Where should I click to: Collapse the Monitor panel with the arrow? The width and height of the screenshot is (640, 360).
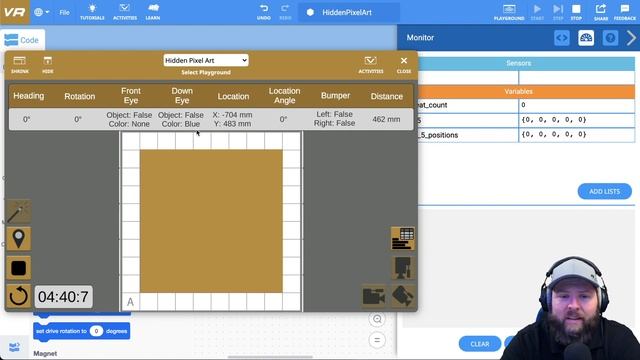631,38
